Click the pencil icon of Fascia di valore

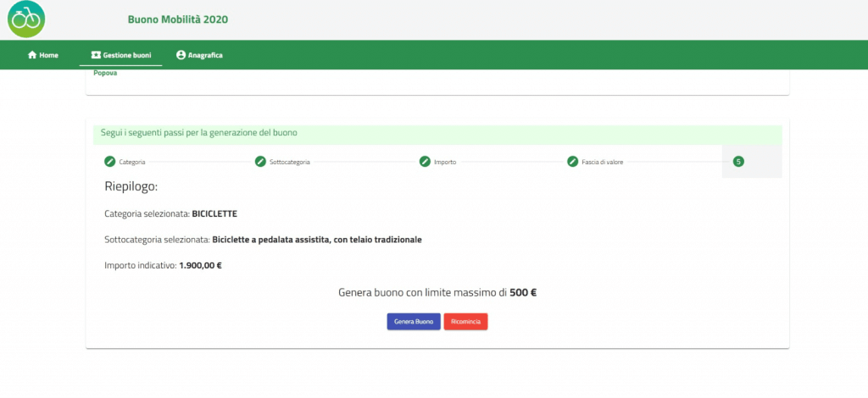572,162
